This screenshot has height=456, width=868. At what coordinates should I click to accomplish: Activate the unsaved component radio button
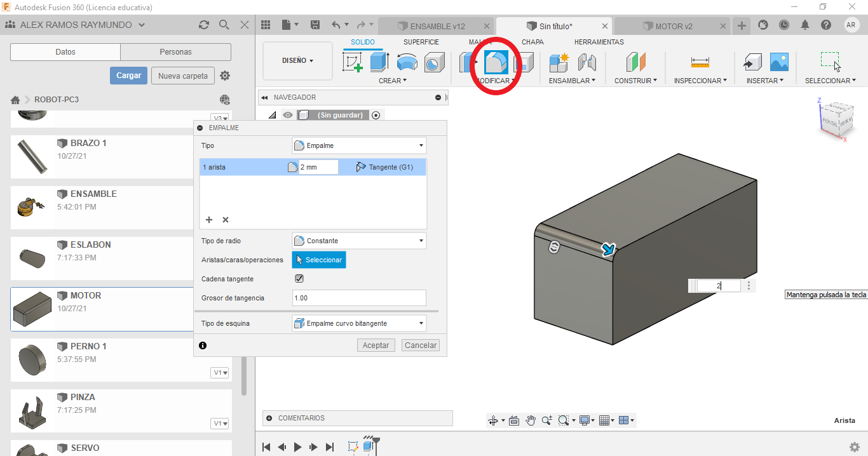(x=376, y=115)
